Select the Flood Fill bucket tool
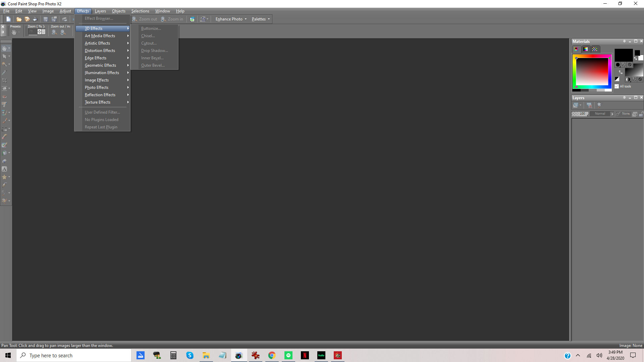Image resolution: width=644 pixels, height=362 pixels. pyautogui.click(x=4, y=153)
